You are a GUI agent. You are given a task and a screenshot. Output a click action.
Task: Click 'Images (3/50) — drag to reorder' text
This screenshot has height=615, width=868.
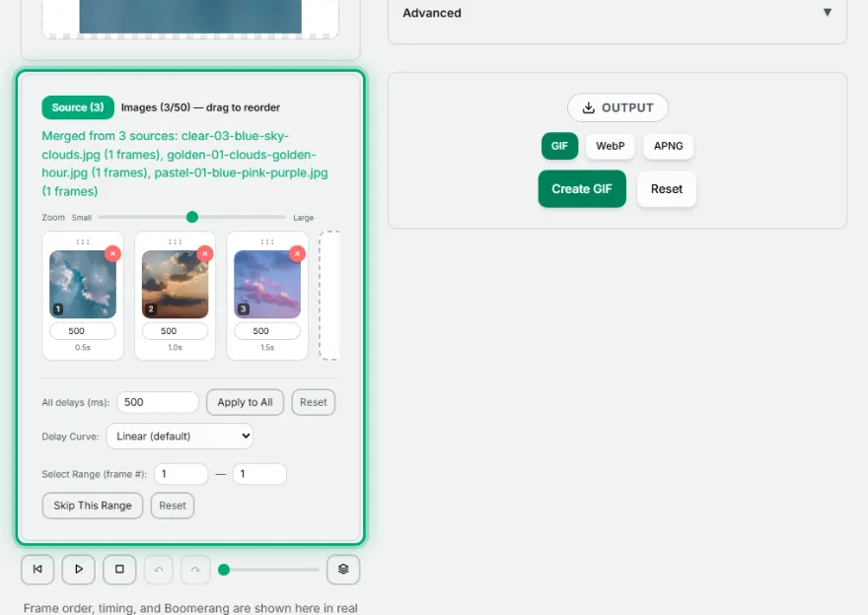(x=200, y=107)
